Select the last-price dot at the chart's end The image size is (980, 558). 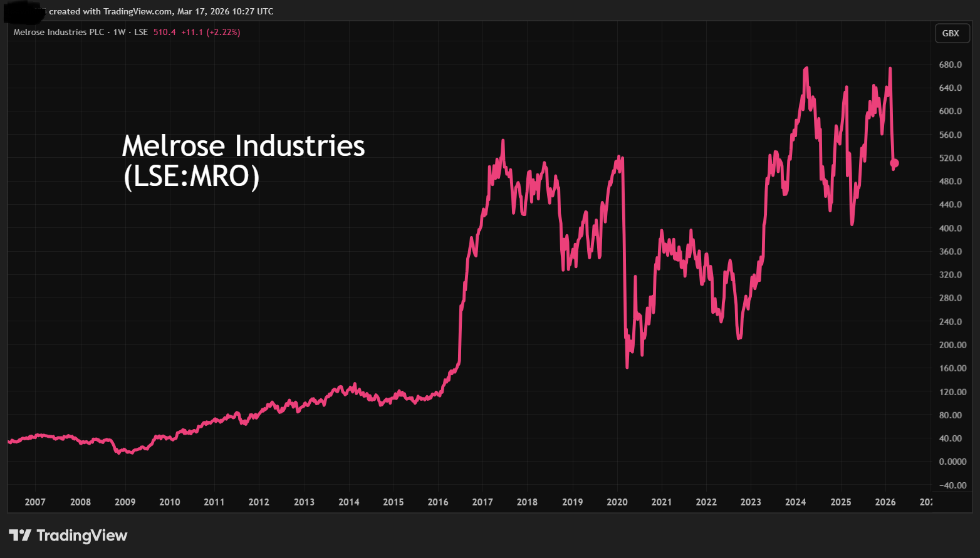[895, 164]
